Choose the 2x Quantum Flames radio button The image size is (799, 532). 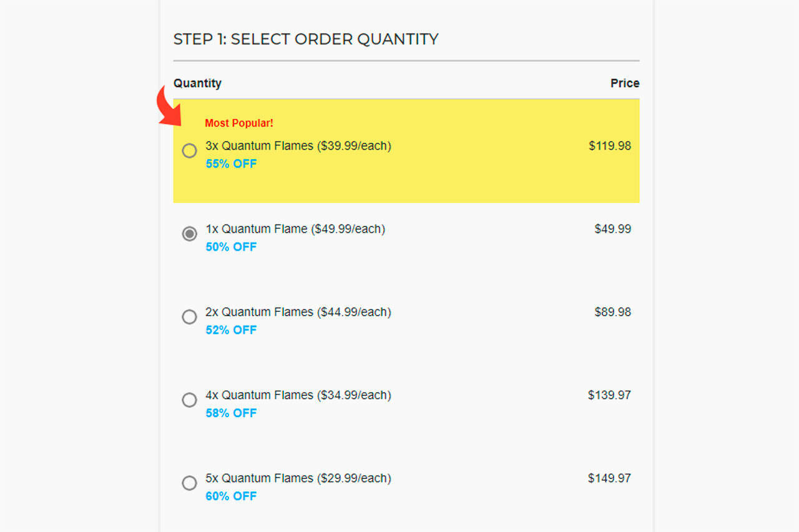189,317
